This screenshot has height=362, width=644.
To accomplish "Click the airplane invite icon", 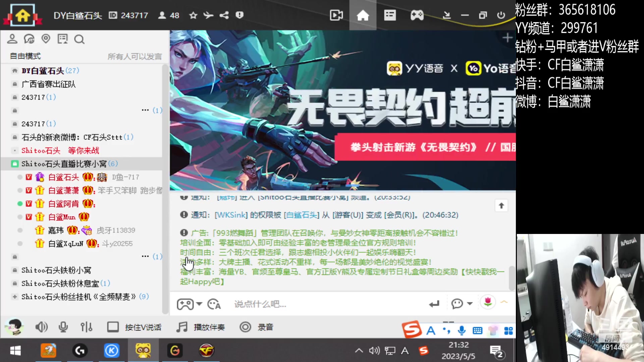I will click(208, 15).
